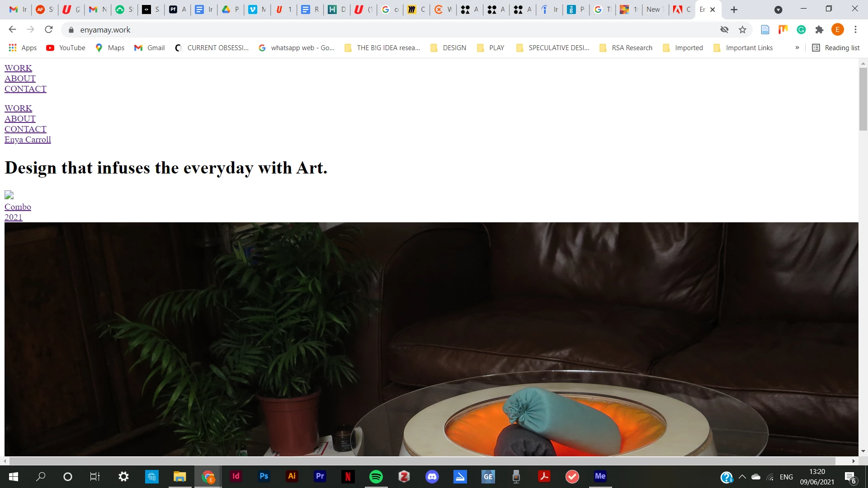Click the vertical scrollbar thumb

863,99
